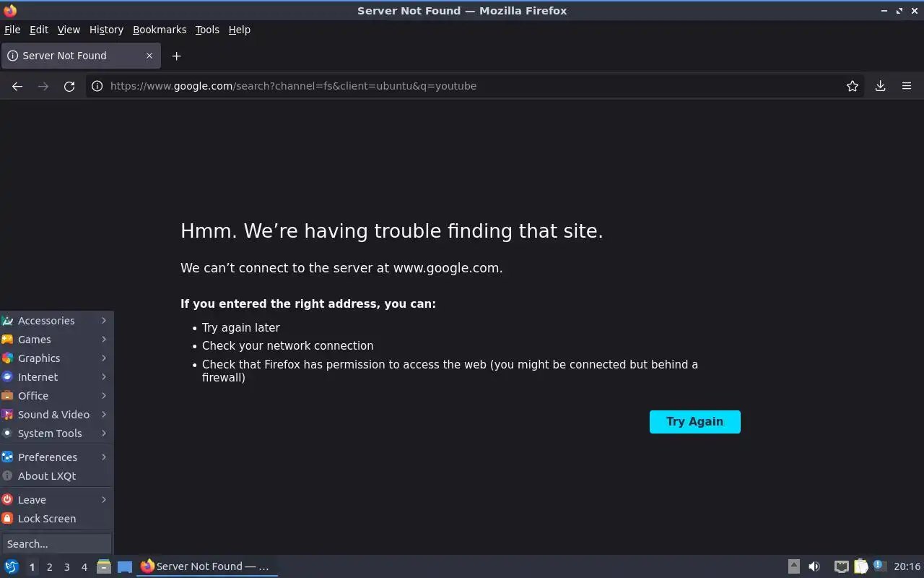Expand the Accessories submenu
Viewport: 924px width, 578px height.
pos(56,321)
